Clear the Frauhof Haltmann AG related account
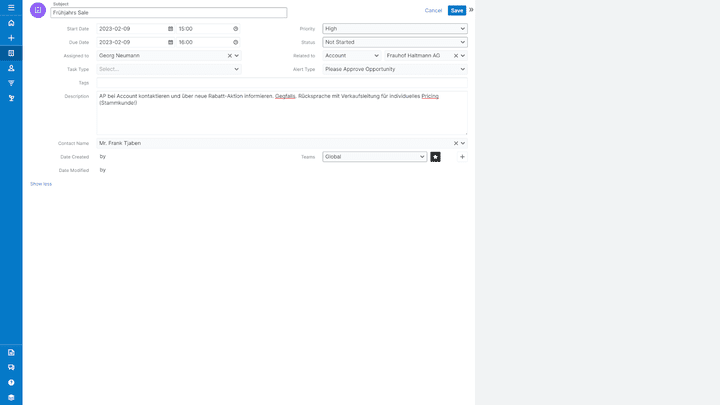Image resolution: width=720 pixels, height=405 pixels. click(x=456, y=56)
